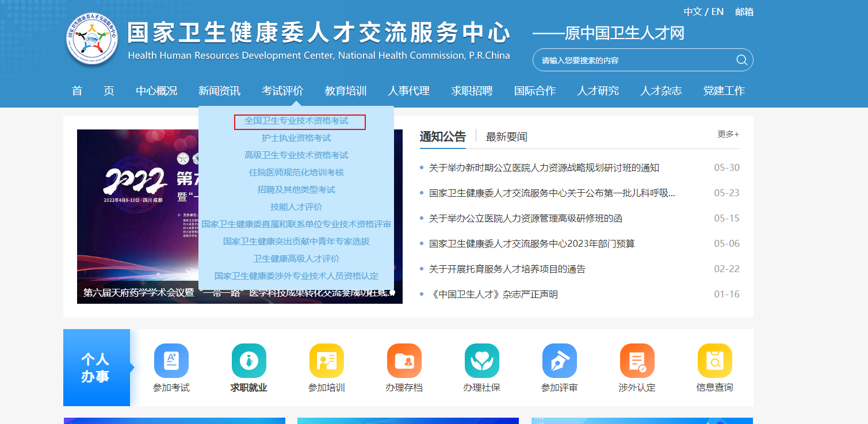Click 更多+ link in notices
This screenshot has height=424, width=868.
(728, 134)
